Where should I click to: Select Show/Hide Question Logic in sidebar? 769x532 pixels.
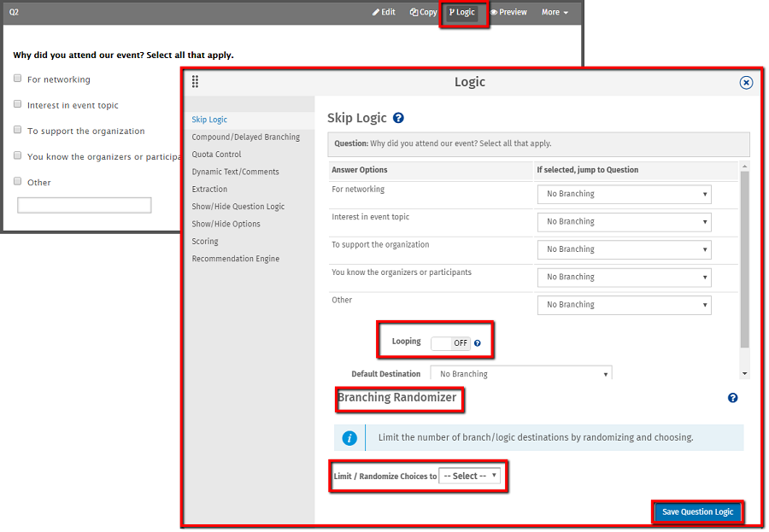tap(238, 207)
